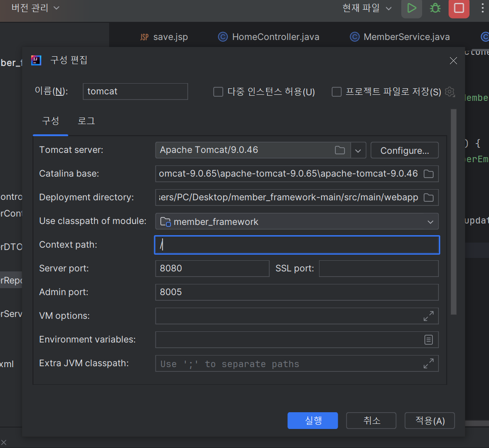Toggle 다중 인스턴스 허용 checkbox
Screen dimensions: 489x448
(218, 92)
